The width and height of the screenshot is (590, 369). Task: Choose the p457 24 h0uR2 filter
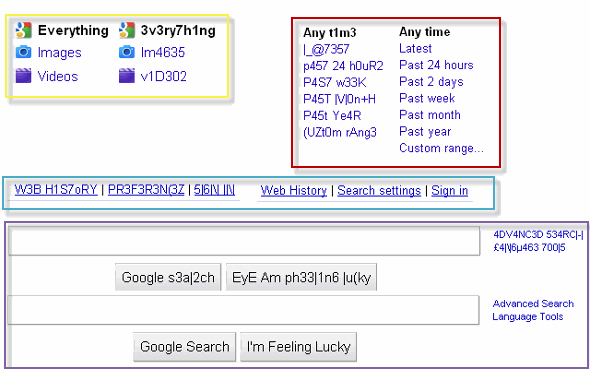coord(343,66)
